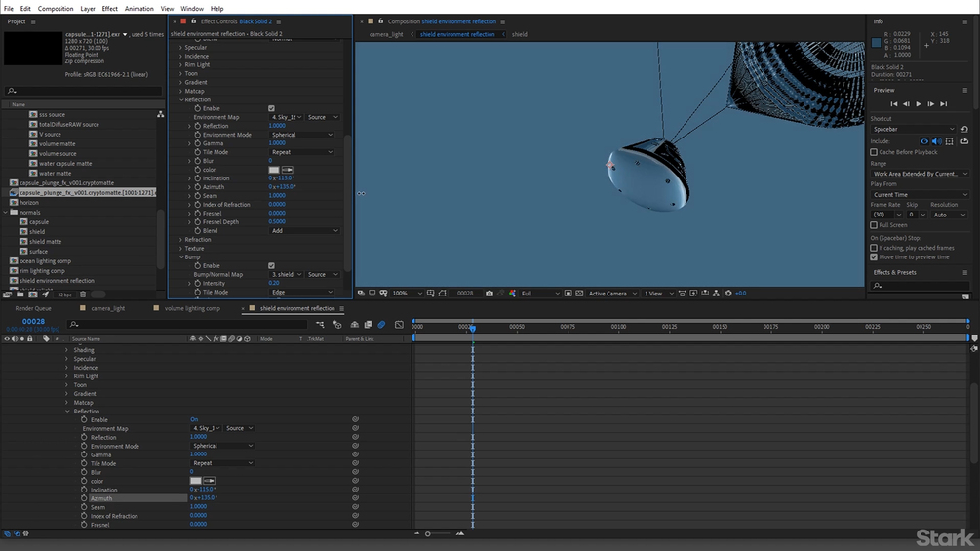Open the Effect menu
Image resolution: width=980 pixels, height=551 pixels.
pyautogui.click(x=109, y=8)
